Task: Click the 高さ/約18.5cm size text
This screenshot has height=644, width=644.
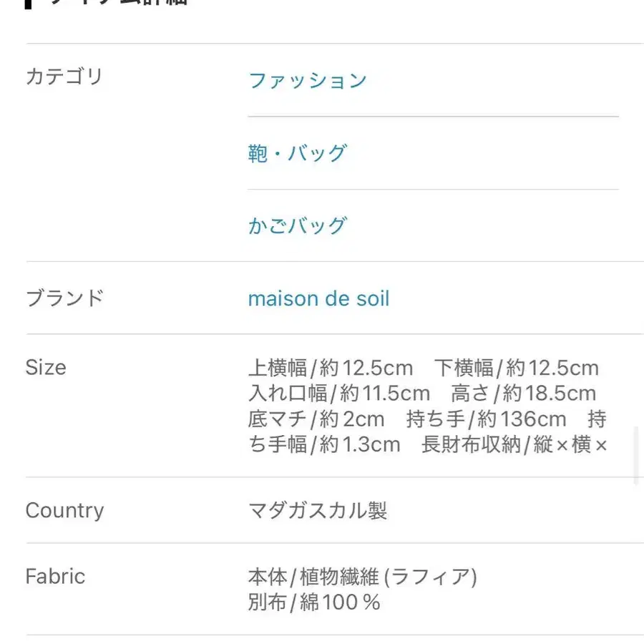Action: point(524,394)
